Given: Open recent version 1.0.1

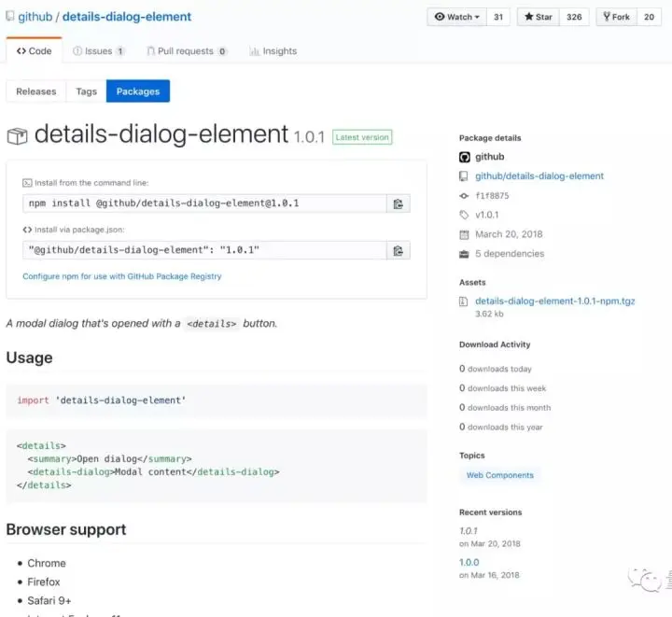Looking at the screenshot, I should pos(468,531).
